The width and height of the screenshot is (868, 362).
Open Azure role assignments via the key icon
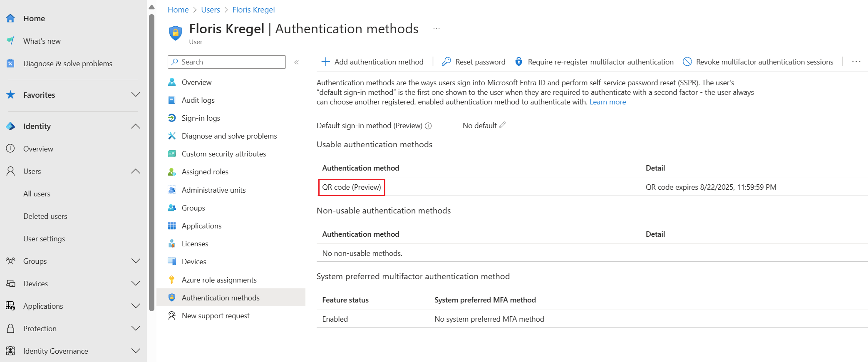click(172, 280)
